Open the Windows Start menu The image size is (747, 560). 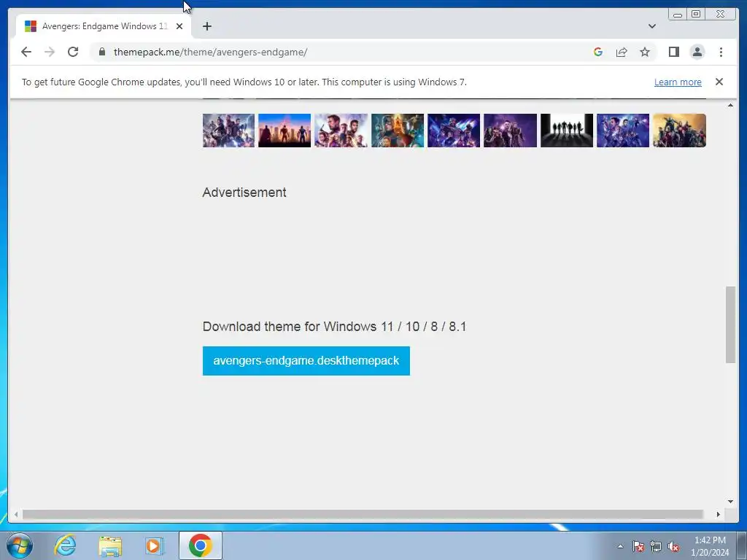(20, 545)
